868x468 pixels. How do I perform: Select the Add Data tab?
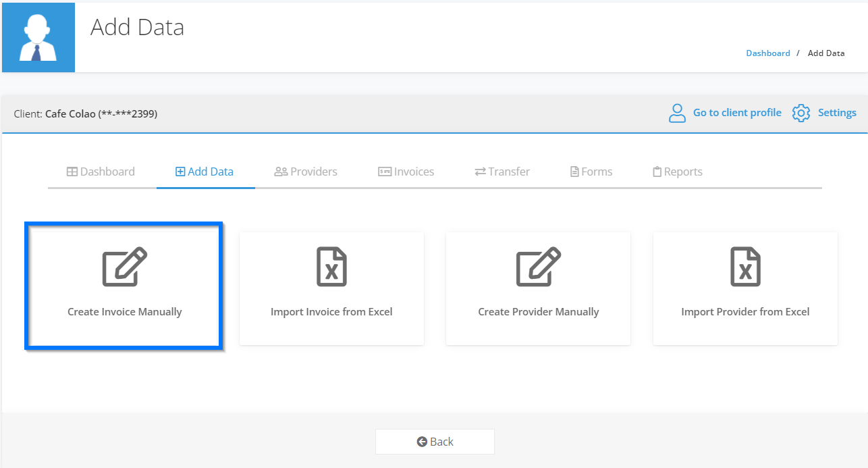click(205, 172)
